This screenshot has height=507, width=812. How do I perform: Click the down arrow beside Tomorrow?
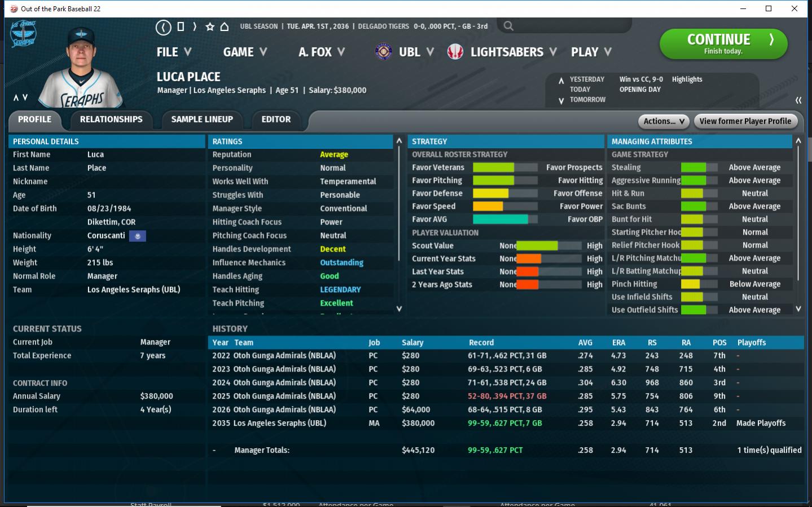pyautogui.click(x=561, y=101)
